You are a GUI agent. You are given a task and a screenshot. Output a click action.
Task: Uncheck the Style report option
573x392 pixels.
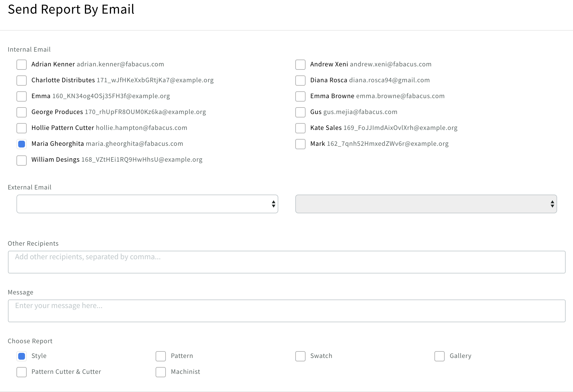[22, 356]
